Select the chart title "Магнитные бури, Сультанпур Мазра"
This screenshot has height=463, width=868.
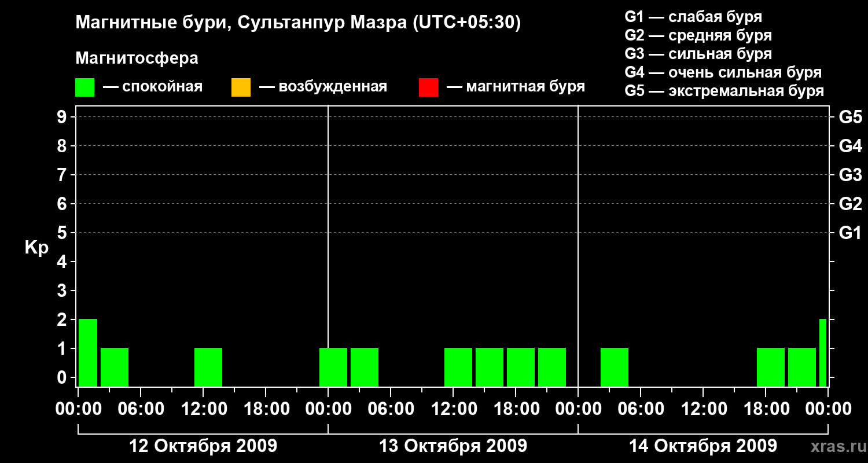click(240, 23)
